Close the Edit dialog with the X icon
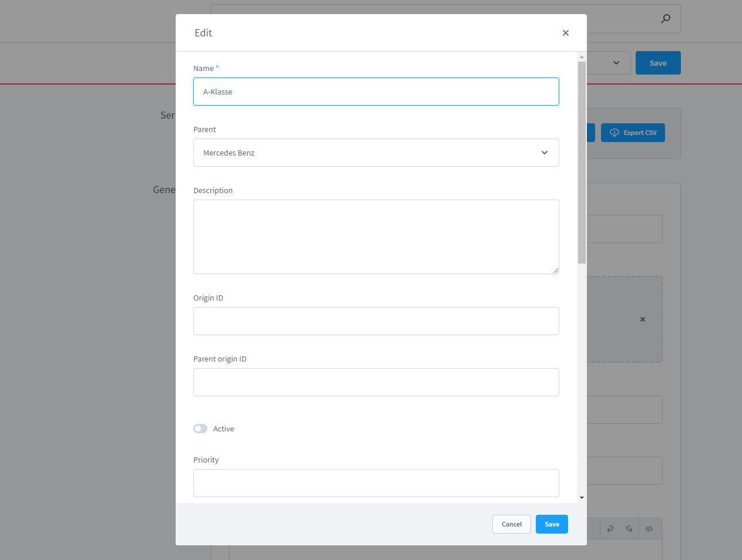Viewport: 742px width, 560px height. [x=566, y=33]
